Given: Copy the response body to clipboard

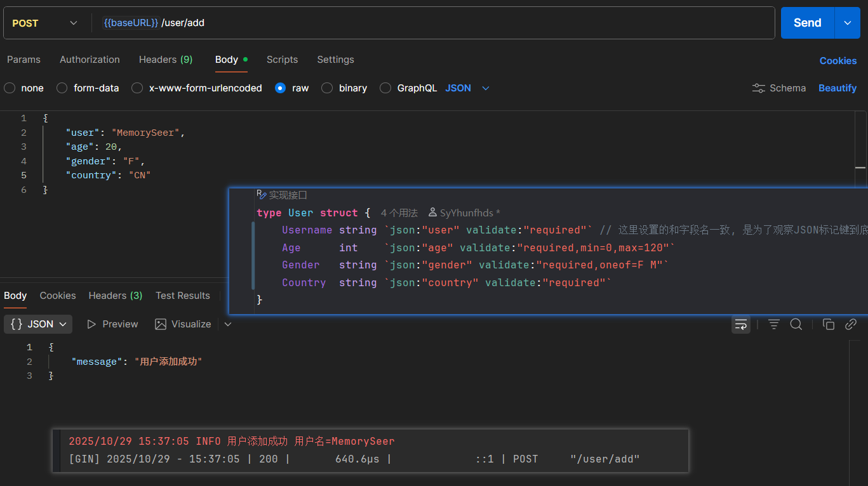Looking at the screenshot, I should [x=828, y=324].
